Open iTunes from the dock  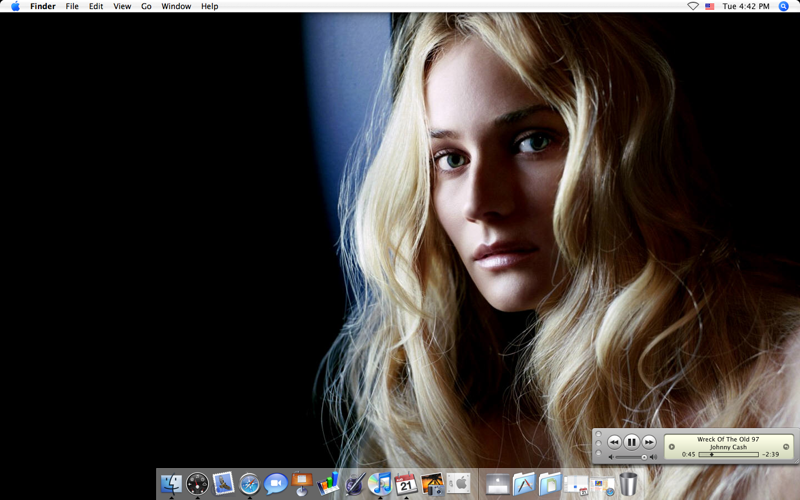380,485
